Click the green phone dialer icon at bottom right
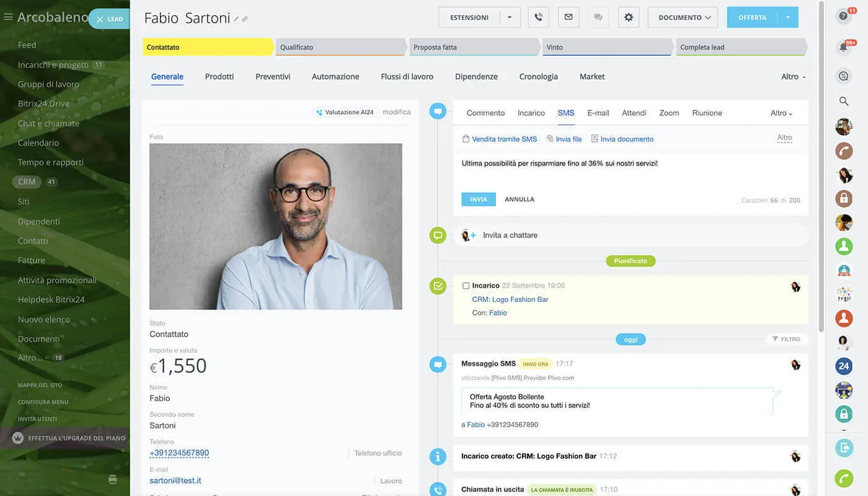Screen dimensions: 868x496 844,478
